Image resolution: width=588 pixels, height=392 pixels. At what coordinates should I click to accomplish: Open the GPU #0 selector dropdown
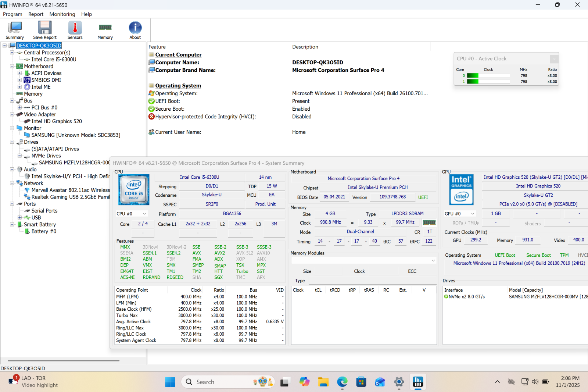460,214
